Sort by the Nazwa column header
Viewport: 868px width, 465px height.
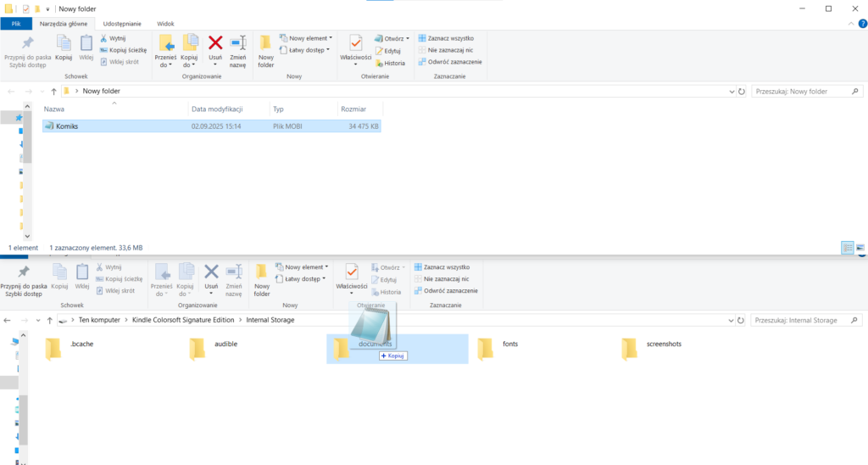(114, 109)
